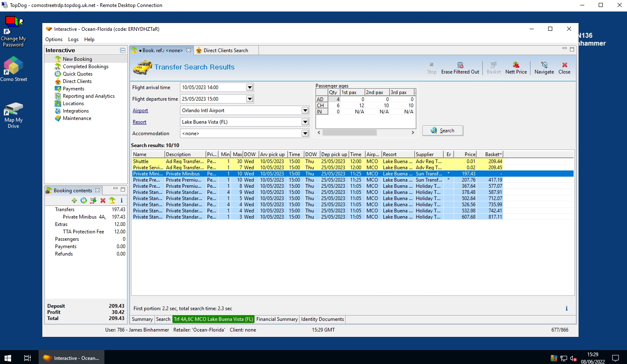Click the Resort link label
The image size is (627, 364).
click(139, 122)
